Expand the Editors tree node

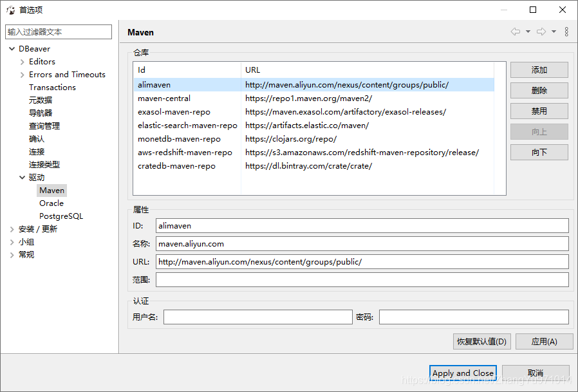23,62
